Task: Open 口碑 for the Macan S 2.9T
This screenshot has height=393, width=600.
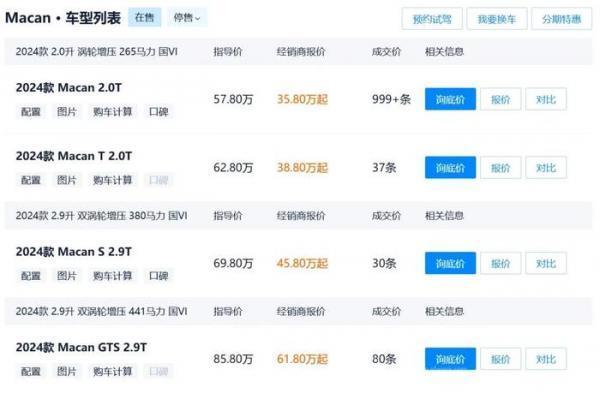Action: (x=158, y=276)
